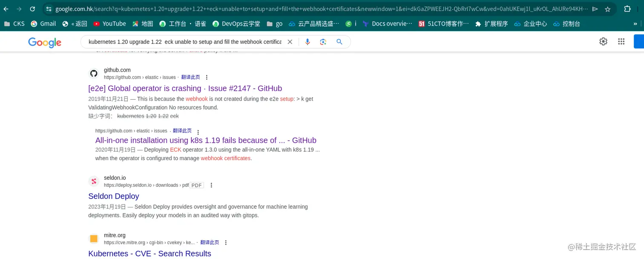Translate the All-in-one installation result page

182,131
